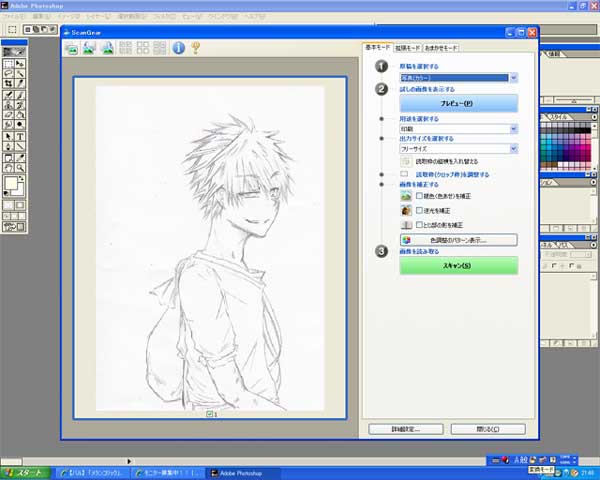600x480 pixels.
Task: Select the Move tool in Photoshop toolbox
Action: pyautogui.click(x=20, y=64)
